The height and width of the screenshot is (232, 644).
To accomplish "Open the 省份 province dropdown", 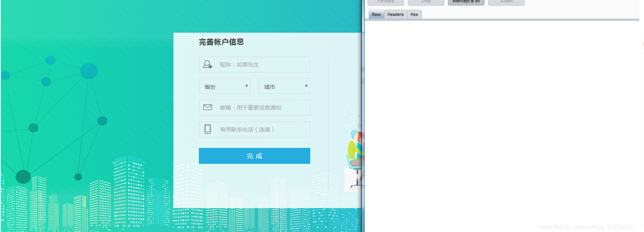I will (225, 86).
